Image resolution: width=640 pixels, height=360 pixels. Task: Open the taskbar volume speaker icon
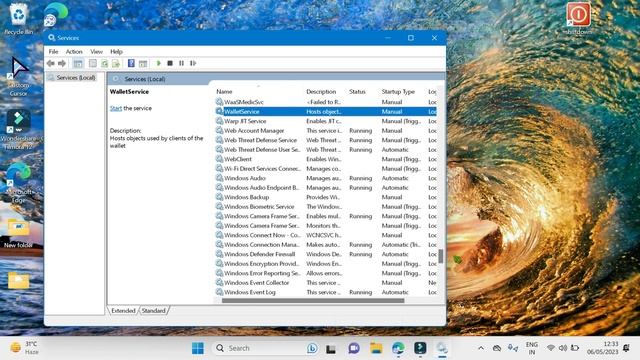click(x=562, y=348)
